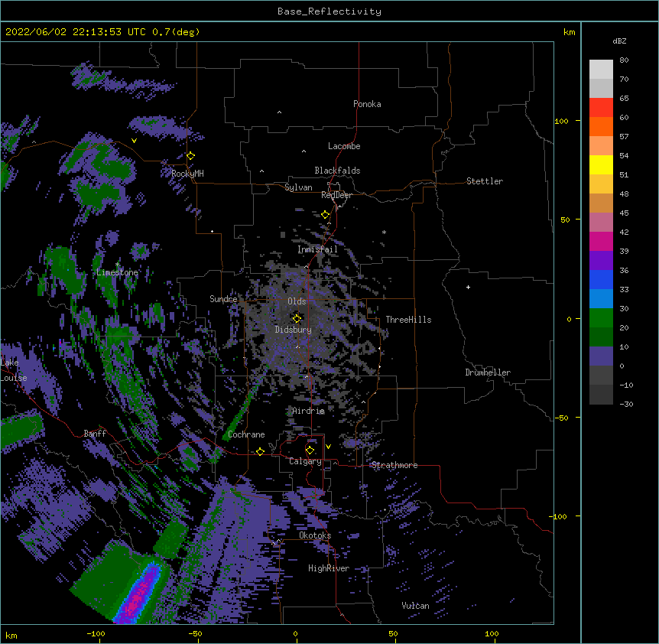Click the 54 dBZ yellow color swatch
The height and width of the screenshot is (644, 659).
(601, 164)
